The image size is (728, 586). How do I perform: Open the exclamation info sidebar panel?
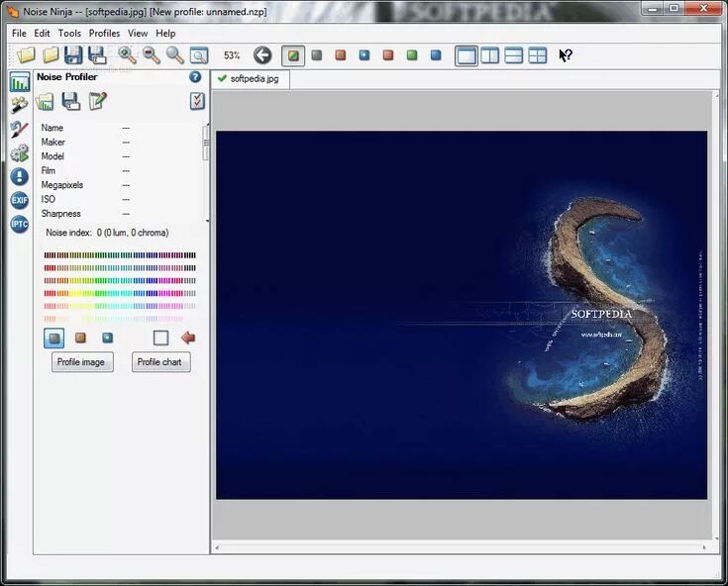tap(20, 176)
